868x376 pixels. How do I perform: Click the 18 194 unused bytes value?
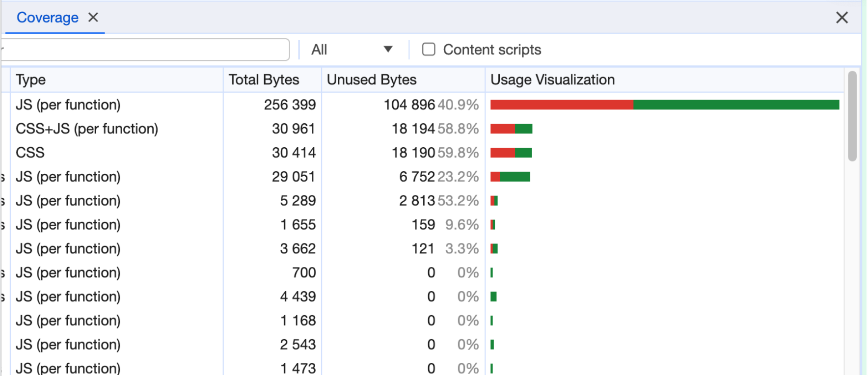413,129
